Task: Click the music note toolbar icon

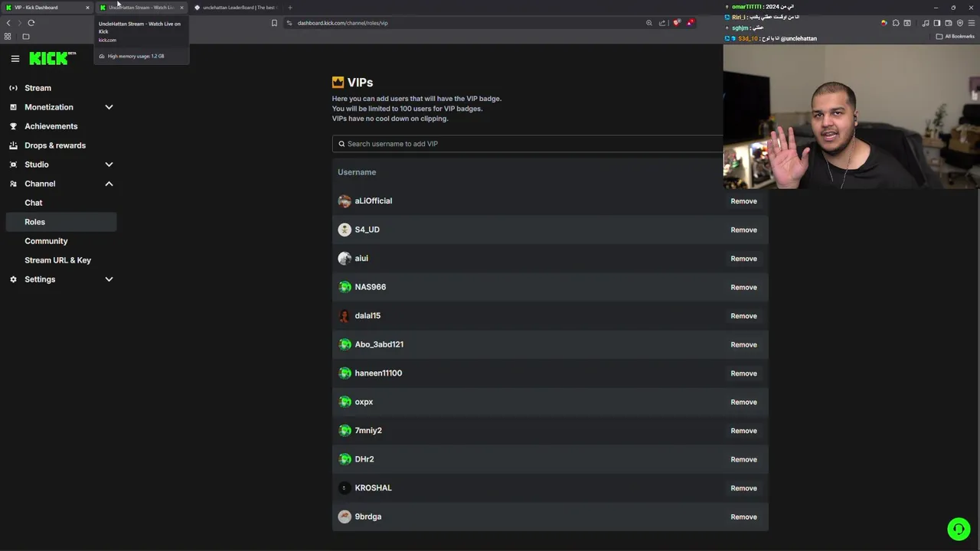Action: coord(925,23)
